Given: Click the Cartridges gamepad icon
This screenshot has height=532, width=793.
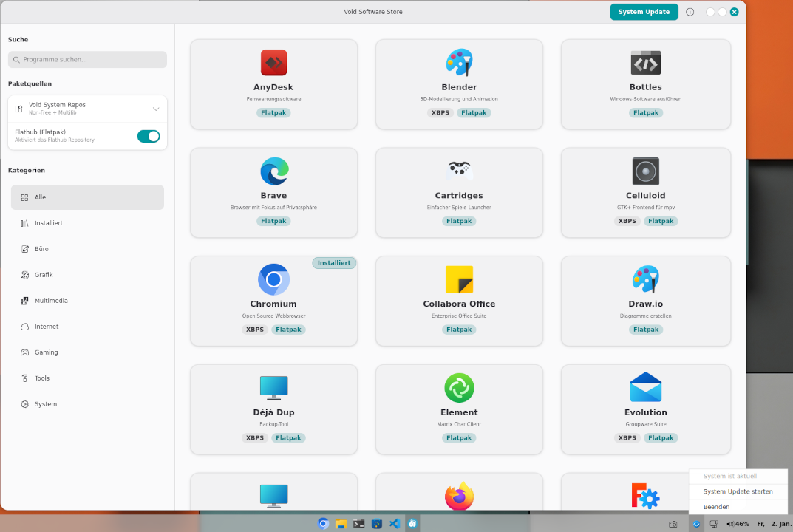Looking at the screenshot, I should [x=459, y=171].
